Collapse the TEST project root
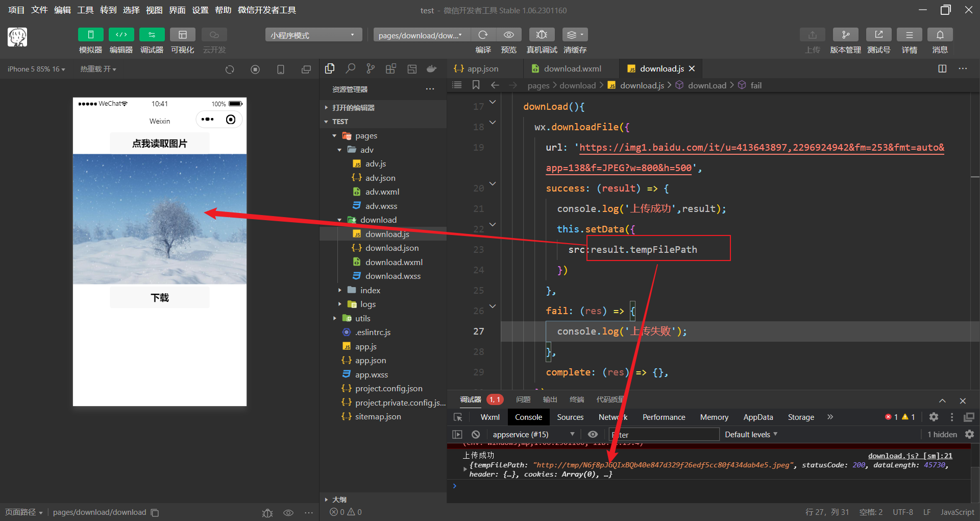 pos(383,122)
